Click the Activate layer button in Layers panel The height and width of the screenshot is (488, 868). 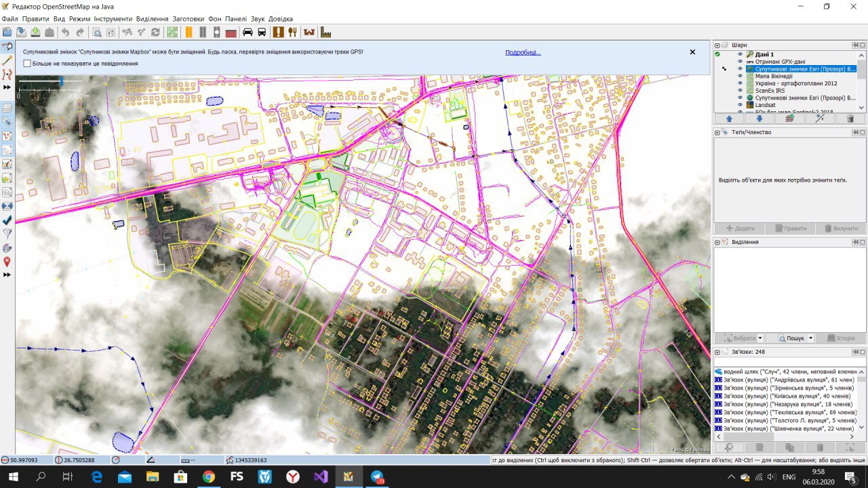click(790, 118)
